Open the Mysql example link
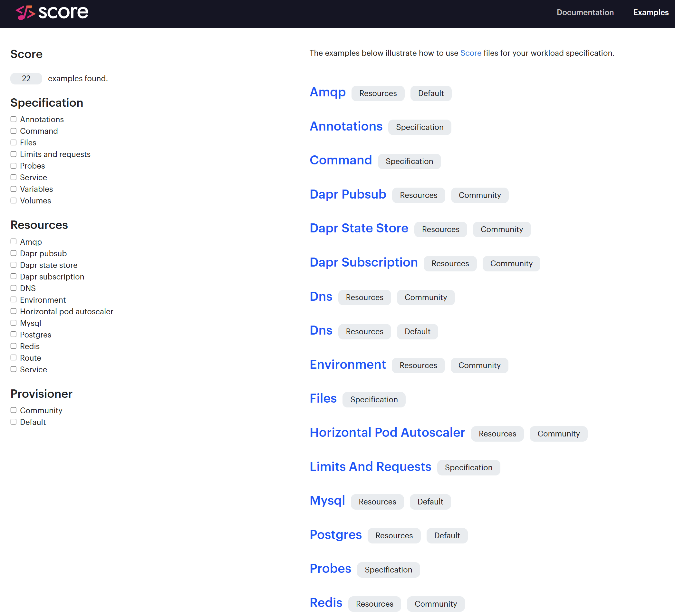This screenshot has height=616, width=675. pos(327,500)
